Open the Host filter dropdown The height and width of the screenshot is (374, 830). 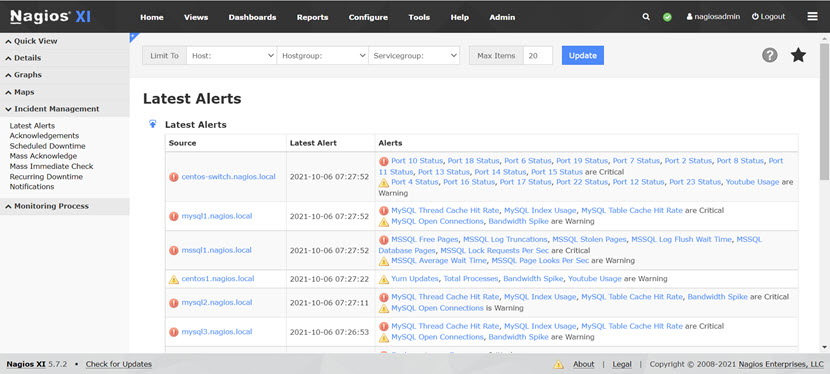click(x=232, y=56)
